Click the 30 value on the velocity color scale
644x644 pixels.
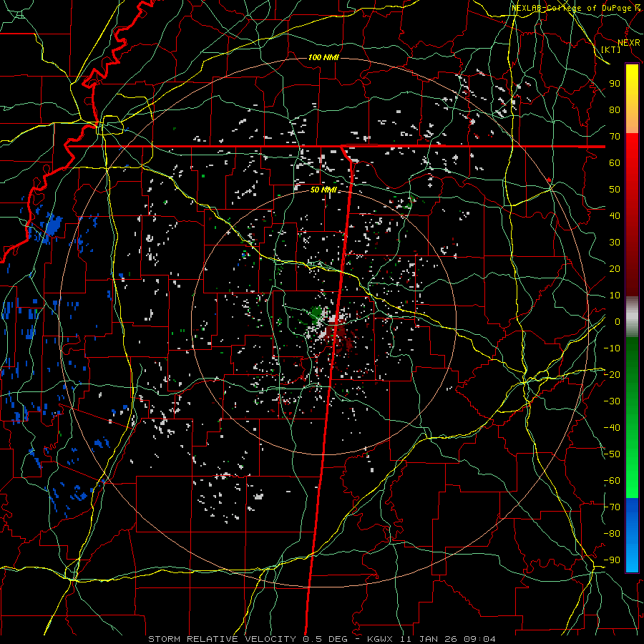[x=615, y=243]
